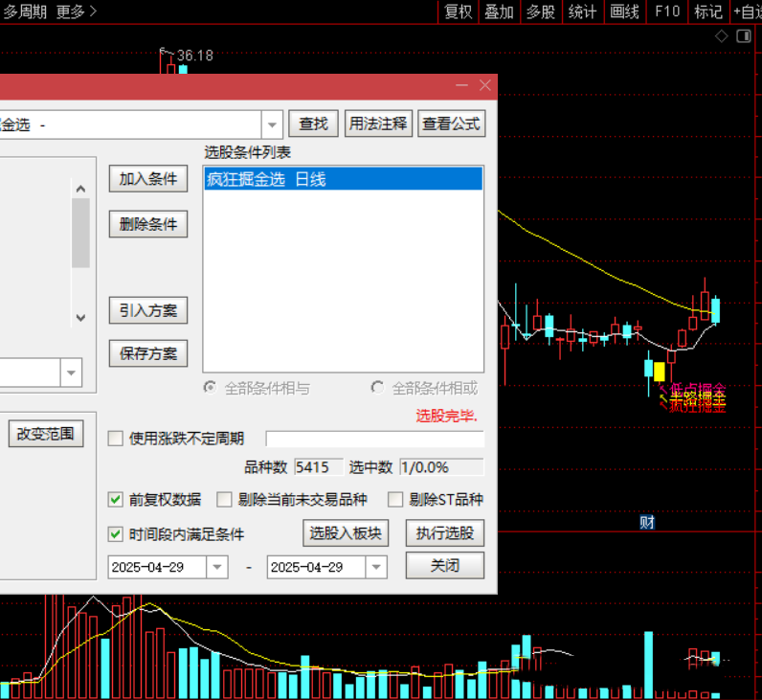762x700 pixels.
Task: Open the end date 2025-04-29 dropdown
Action: pos(376,566)
